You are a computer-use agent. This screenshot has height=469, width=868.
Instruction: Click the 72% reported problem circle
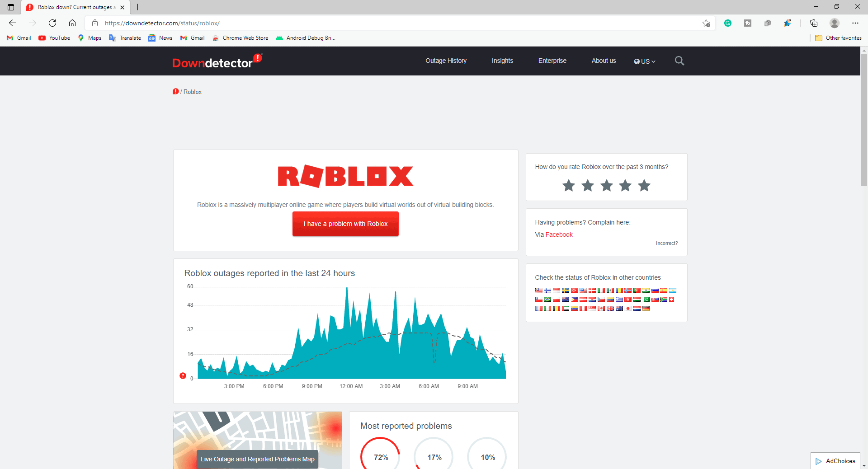point(381,453)
